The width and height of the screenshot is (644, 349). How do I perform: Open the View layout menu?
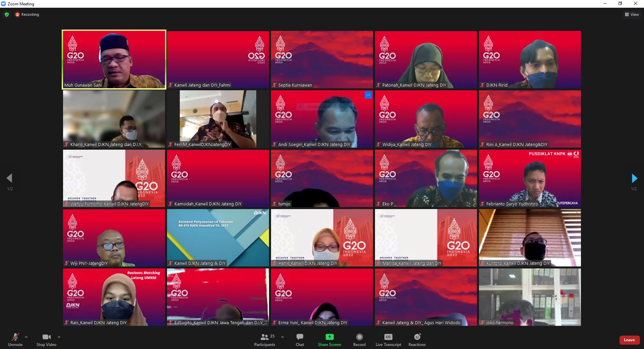tap(632, 14)
